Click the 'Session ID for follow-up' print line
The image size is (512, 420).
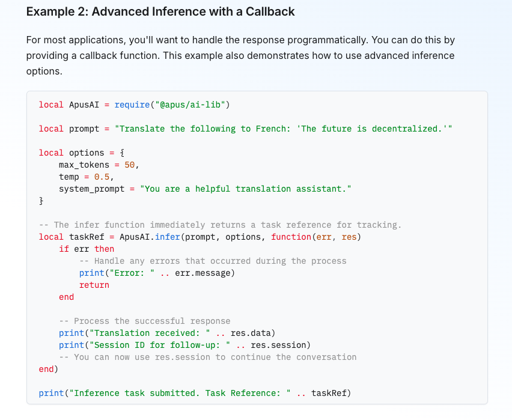click(185, 345)
